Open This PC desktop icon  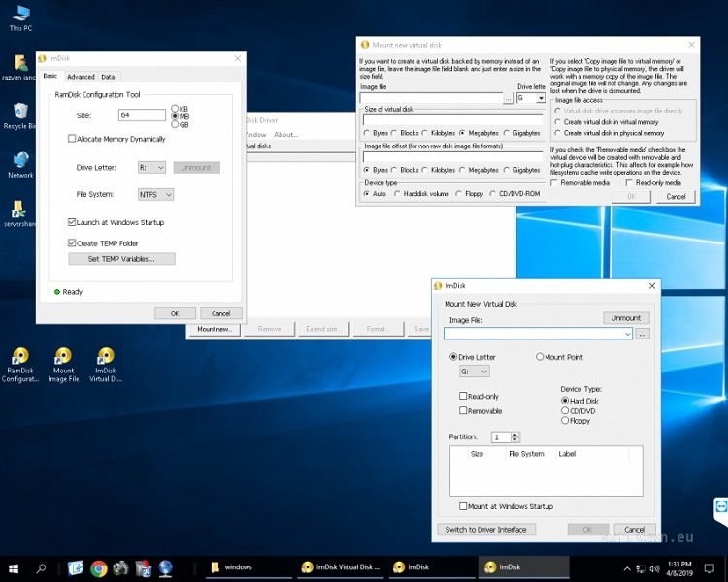[21, 17]
